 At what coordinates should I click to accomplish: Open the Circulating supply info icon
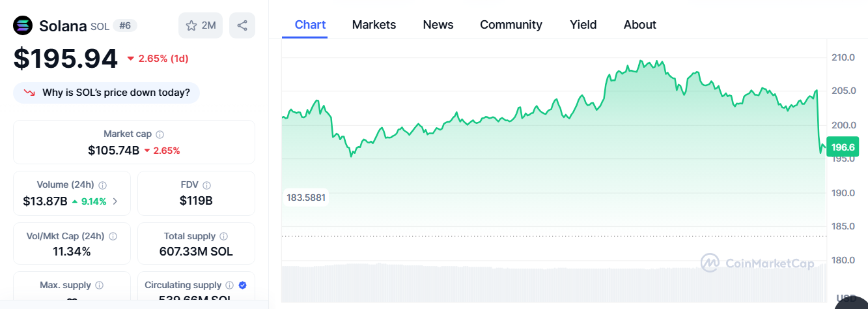coord(229,286)
